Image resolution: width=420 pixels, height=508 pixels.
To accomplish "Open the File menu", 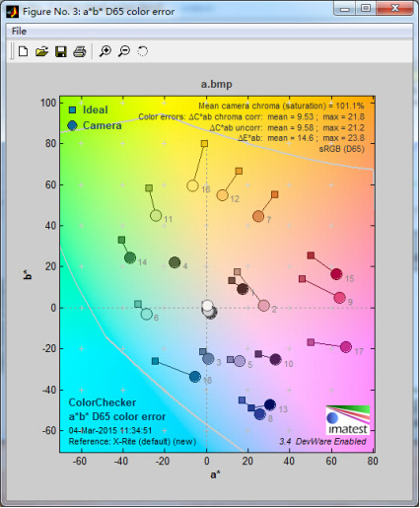I will point(19,32).
